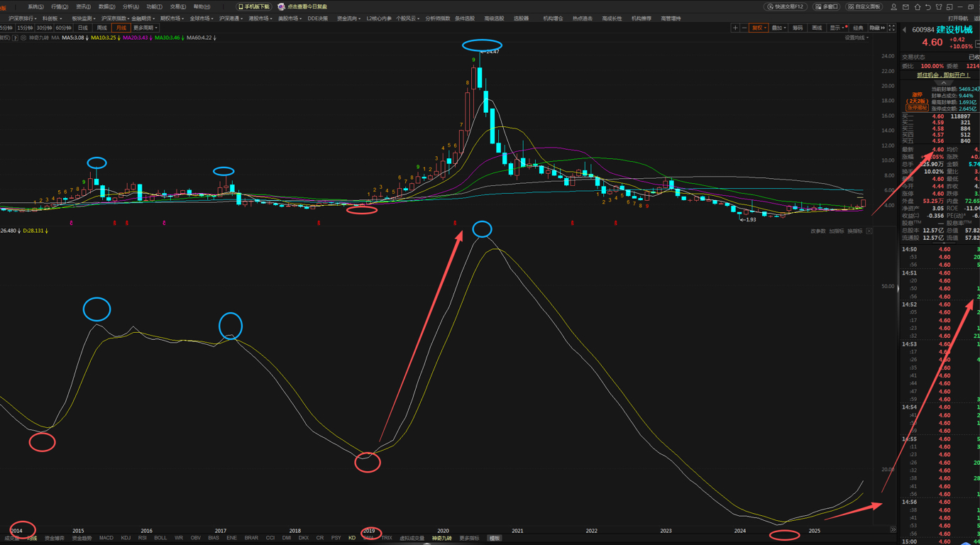Click the 打开导航 navigation toggle
The width and height of the screenshot is (980, 545).
[x=957, y=18]
